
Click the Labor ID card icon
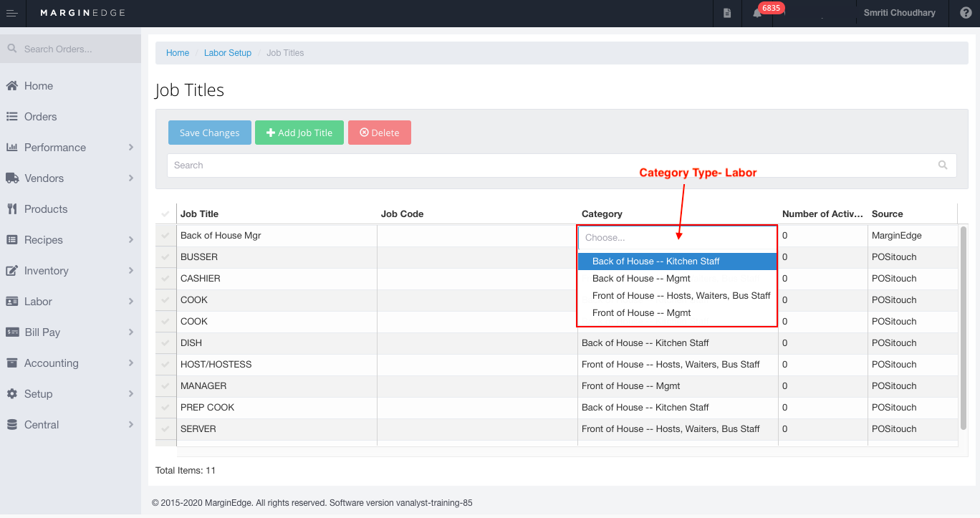pos(12,301)
